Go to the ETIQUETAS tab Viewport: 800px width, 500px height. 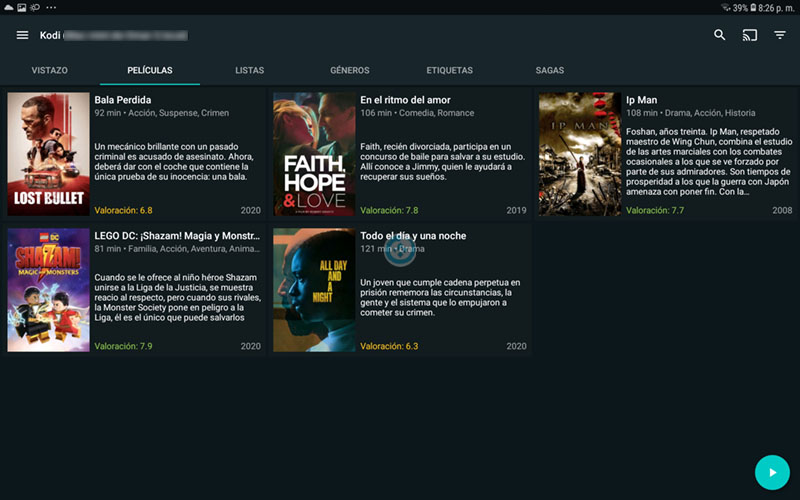tap(449, 71)
